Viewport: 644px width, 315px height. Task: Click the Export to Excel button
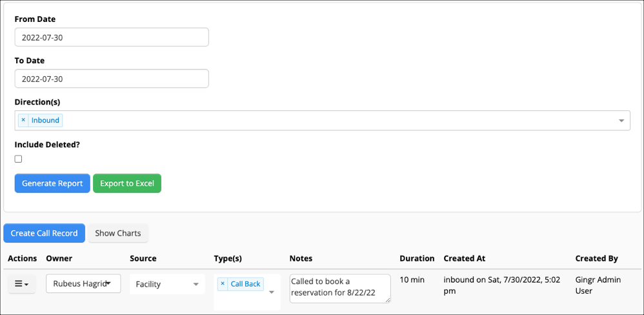(x=127, y=183)
